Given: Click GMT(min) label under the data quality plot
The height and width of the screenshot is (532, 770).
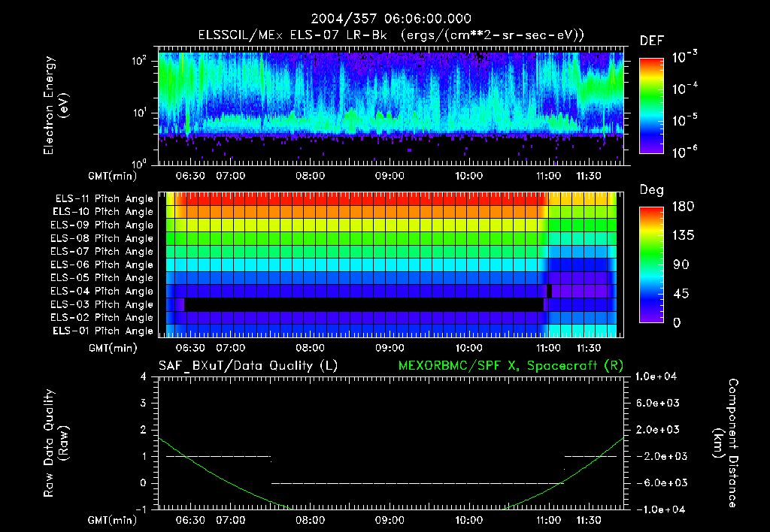Looking at the screenshot, I should pos(113,520).
